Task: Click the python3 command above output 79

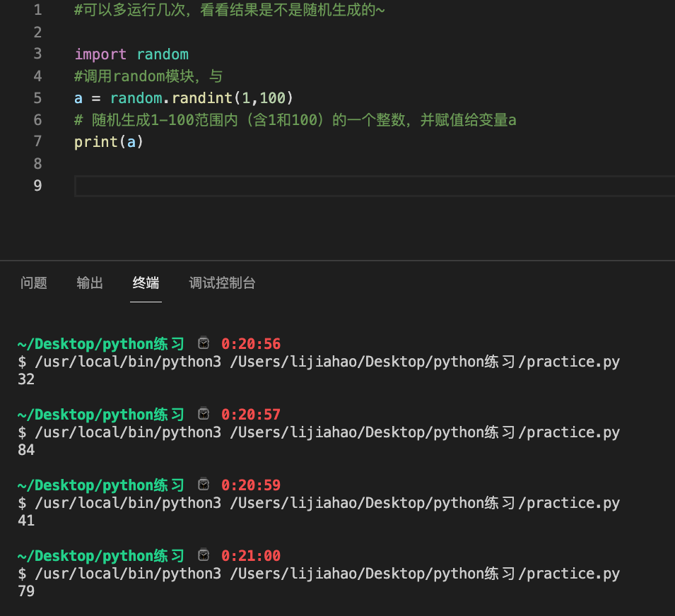Action: pyautogui.click(x=319, y=574)
